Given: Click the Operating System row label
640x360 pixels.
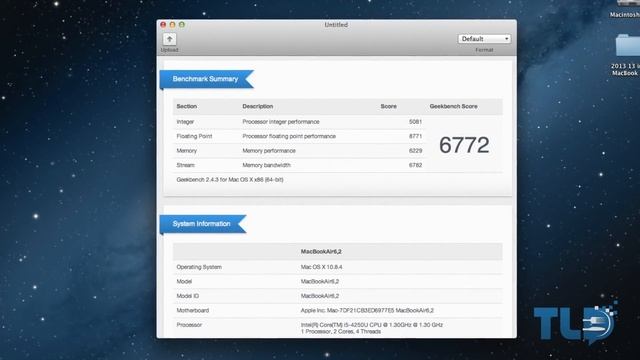Looking at the screenshot, I should coord(199,267).
